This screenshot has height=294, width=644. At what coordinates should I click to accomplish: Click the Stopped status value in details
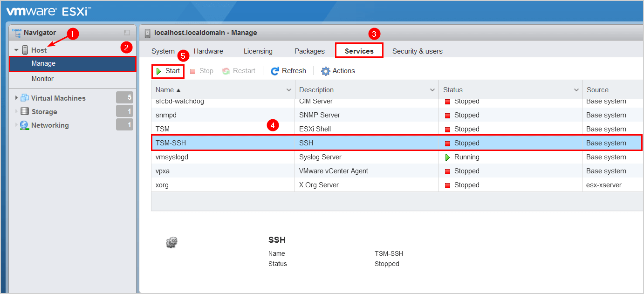tap(387, 264)
